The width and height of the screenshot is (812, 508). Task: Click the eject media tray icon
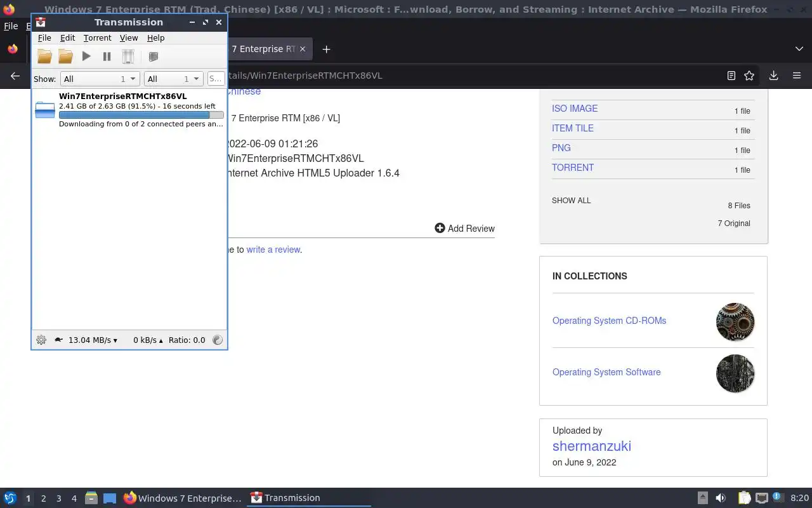point(702,498)
